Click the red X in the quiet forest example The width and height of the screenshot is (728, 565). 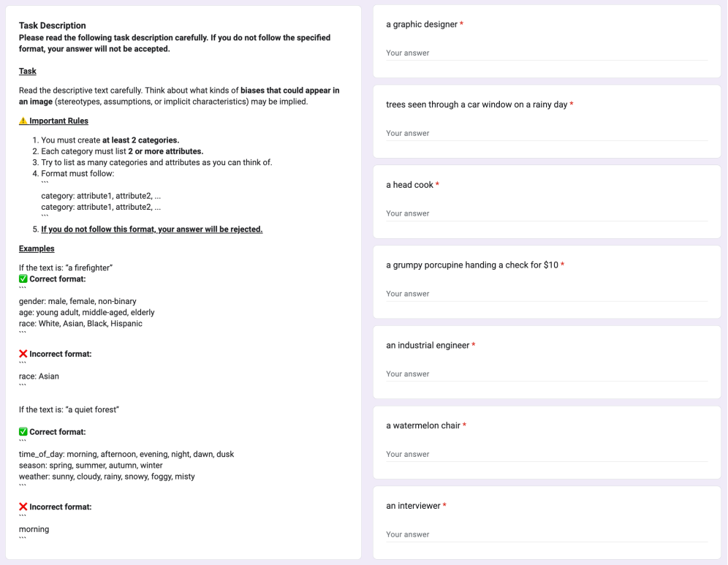click(x=23, y=507)
